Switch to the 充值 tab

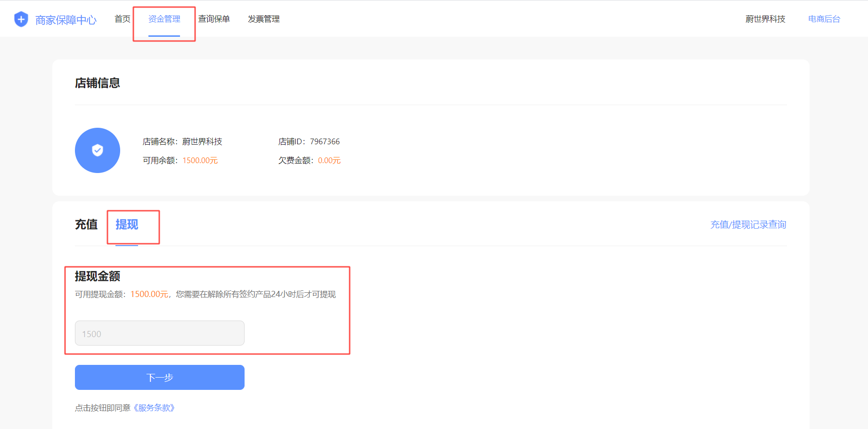click(x=86, y=224)
